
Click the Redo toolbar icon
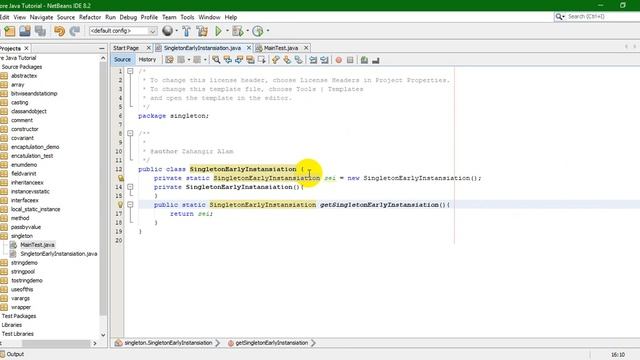point(75,31)
